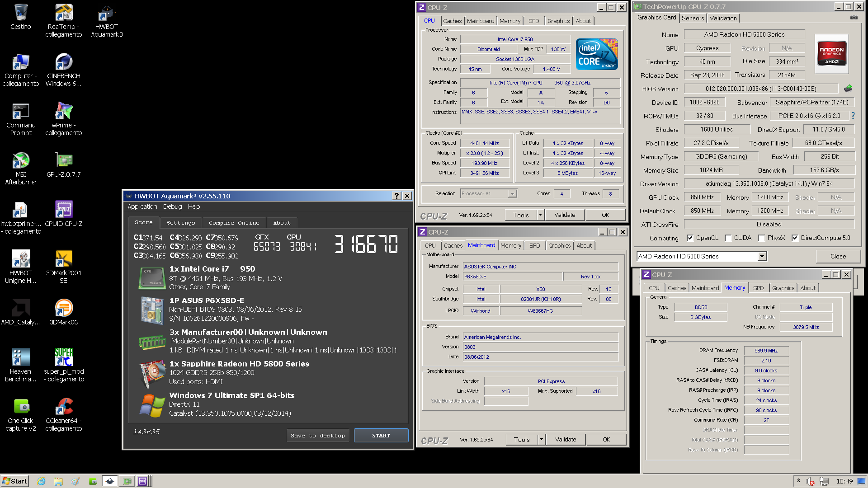Viewport: 868px width, 488px height.
Task: Open the Sensors tab in GPU-Z
Action: 693,18
